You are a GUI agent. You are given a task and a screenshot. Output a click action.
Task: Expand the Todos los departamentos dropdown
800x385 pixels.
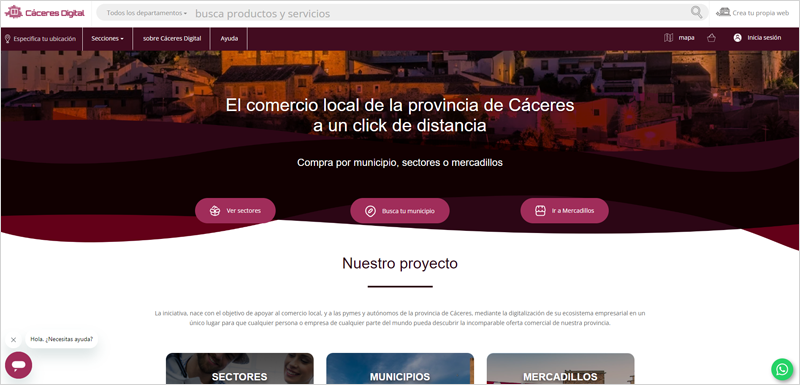[146, 13]
